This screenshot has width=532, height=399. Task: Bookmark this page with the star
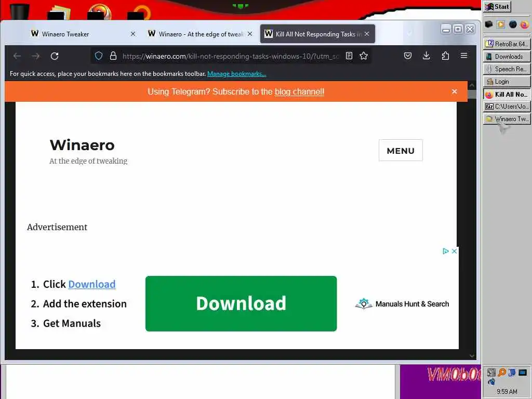pyautogui.click(x=364, y=56)
